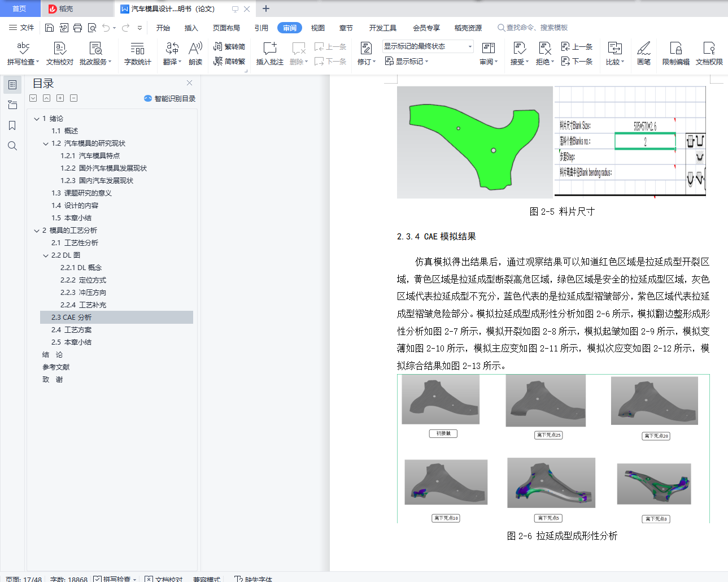Collapse the '1.2 汽车模具的研究现状' outline node
This screenshot has width=728, height=582.
click(46, 144)
